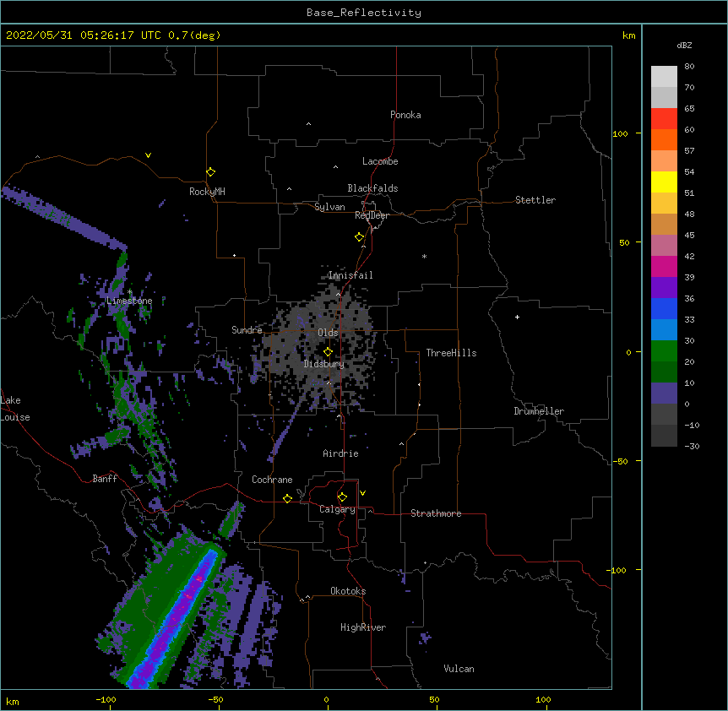Click the Cochrane label
The height and width of the screenshot is (711, 728).
coord(272,480)
